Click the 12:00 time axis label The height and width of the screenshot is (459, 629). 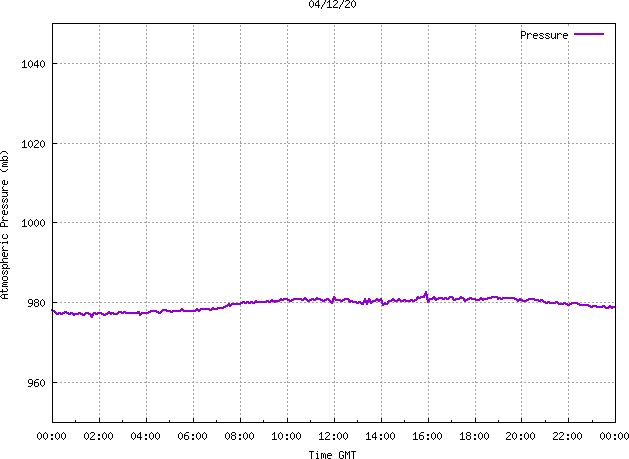pos(333,436)
